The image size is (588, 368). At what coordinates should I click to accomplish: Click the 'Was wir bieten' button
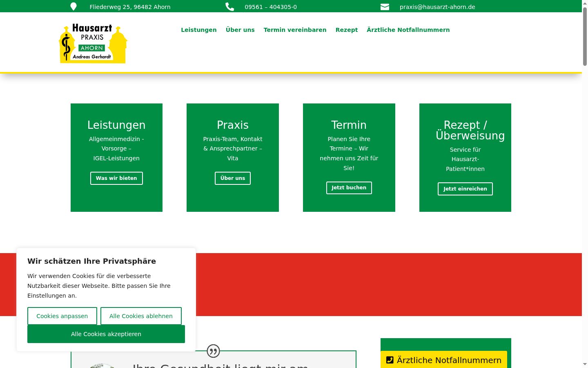click(x=116, y=178)
